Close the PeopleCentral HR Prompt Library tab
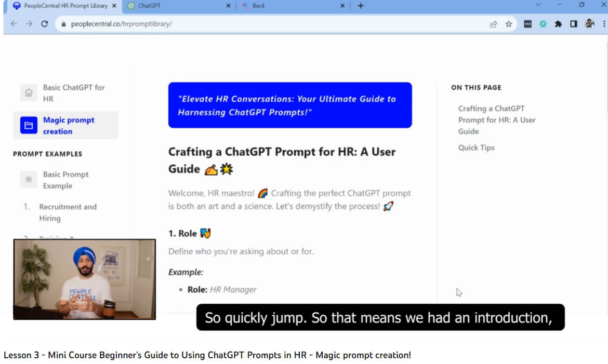Screen dimensions: 608x364 click(x=114, y=6)
